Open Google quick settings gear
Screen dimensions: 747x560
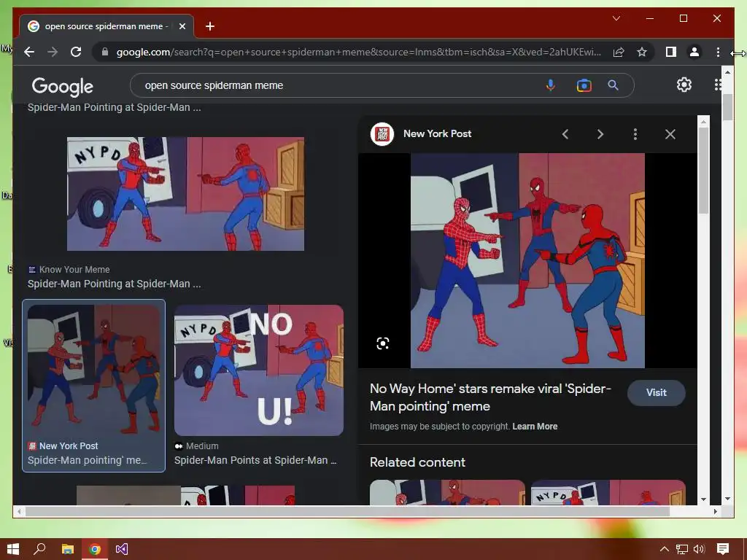684,85
